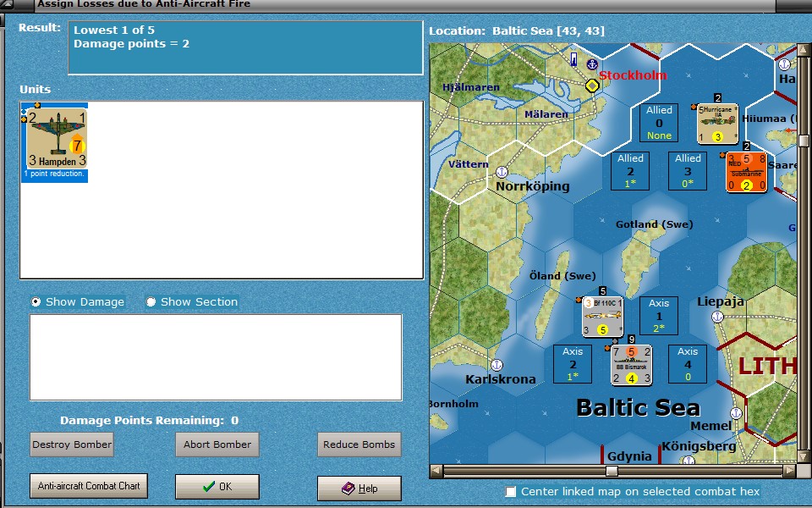
Task: Confirm losses with the OK button
Action: (x=217, y=487)
